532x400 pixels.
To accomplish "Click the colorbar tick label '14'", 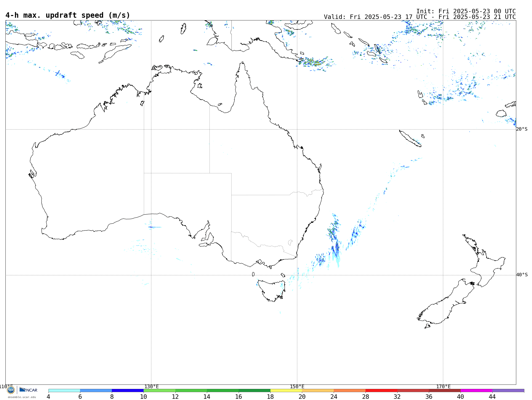I will point(207,397).
